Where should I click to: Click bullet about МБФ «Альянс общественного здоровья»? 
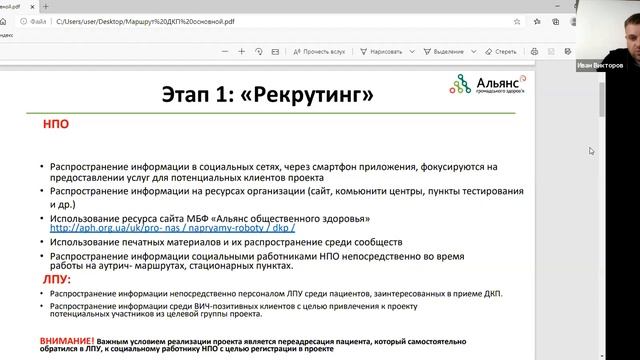pyautogui.click(x=210, y=218)
